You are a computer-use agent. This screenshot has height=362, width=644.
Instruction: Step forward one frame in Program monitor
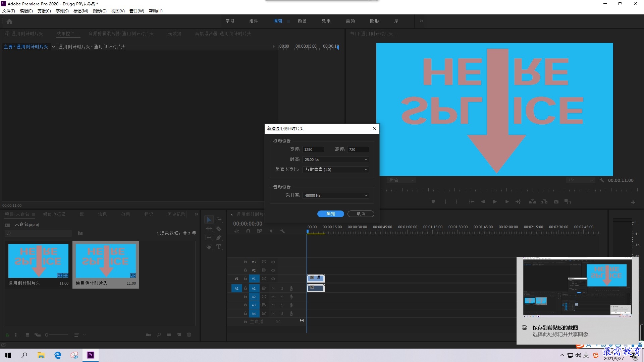506,202
